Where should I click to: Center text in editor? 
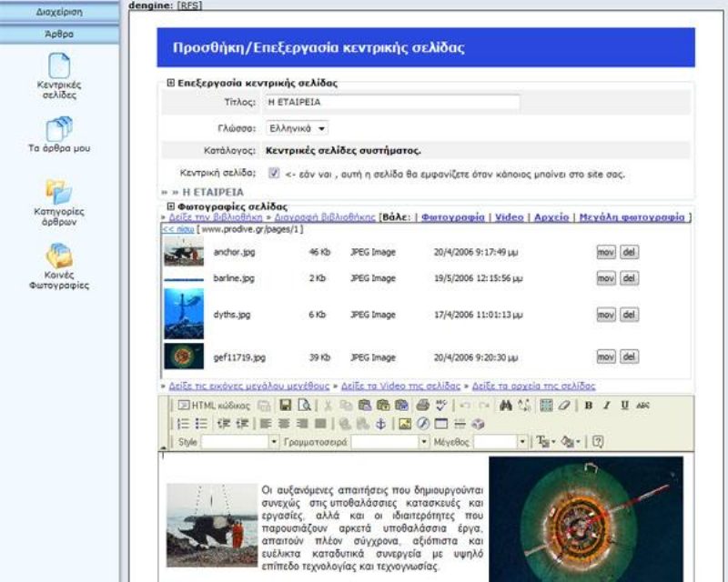[x=284, y=423]
